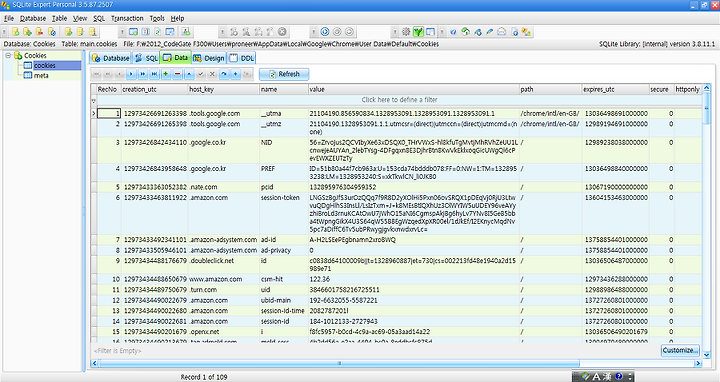Jump to next page in navigator
The height and width of the screenshot is (382, 720).
click(143, 74)
